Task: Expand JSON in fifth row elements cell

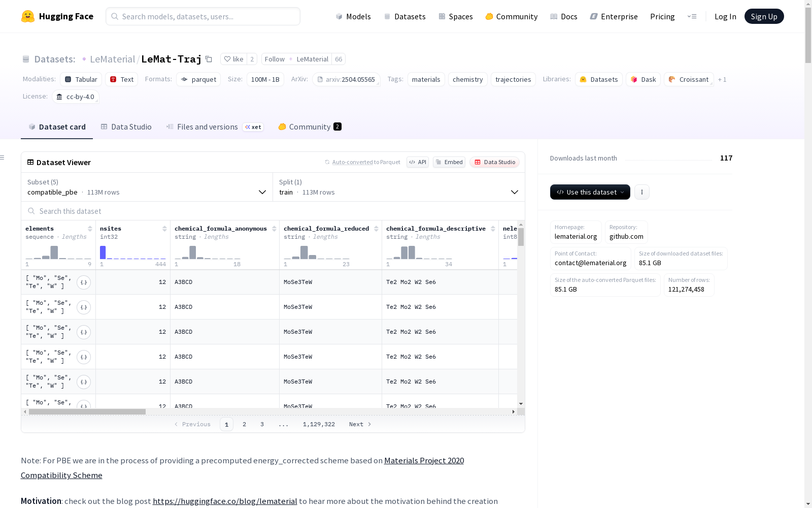Action: pos(84,382)
